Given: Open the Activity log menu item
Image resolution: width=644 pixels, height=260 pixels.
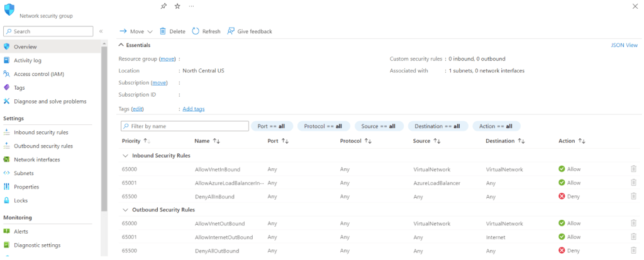Looking at the screenshot, I should pyautogui.click(x=28, y=60).
